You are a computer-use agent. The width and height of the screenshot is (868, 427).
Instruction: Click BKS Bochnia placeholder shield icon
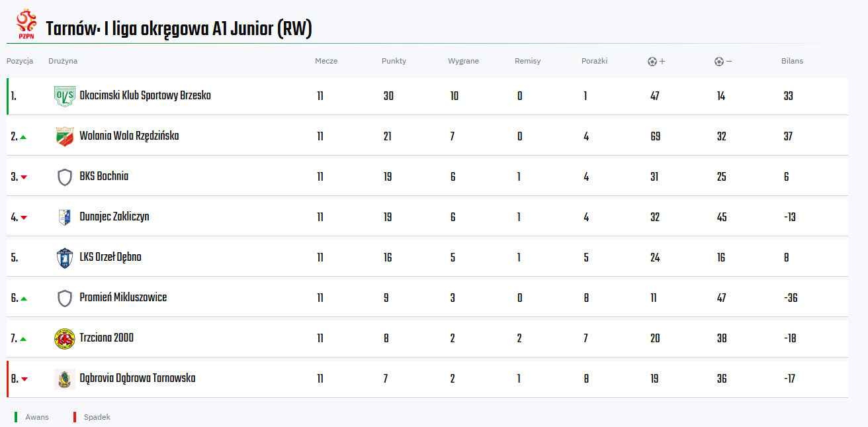pyautogui.click(x=64, y=177)
